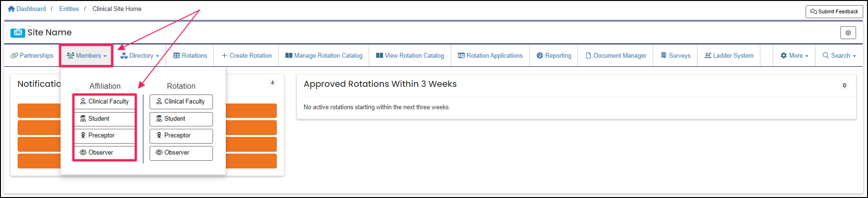Click the Surveys list icon
The image size is (868, 198).
pyautogui.click(x=664, y=55)
